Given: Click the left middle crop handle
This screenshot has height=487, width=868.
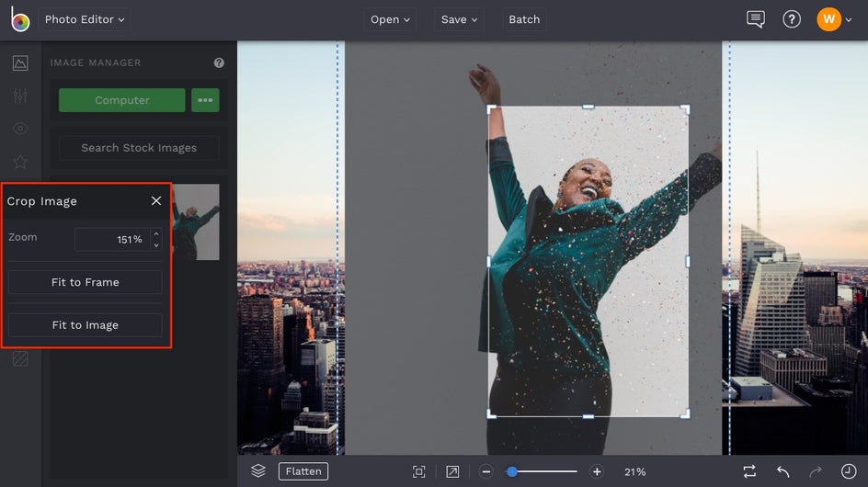Looking at the screenshot, I should 488,261.
